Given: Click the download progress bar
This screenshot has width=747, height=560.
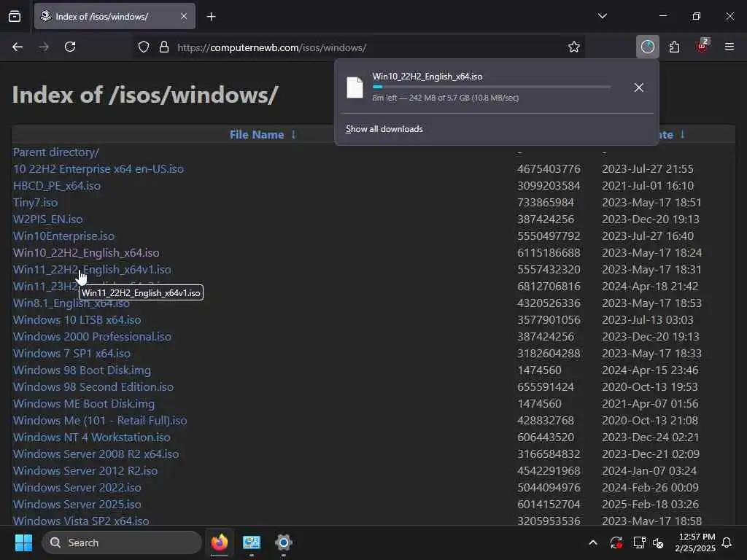Looking at the screenshot, I should [491, 87].
